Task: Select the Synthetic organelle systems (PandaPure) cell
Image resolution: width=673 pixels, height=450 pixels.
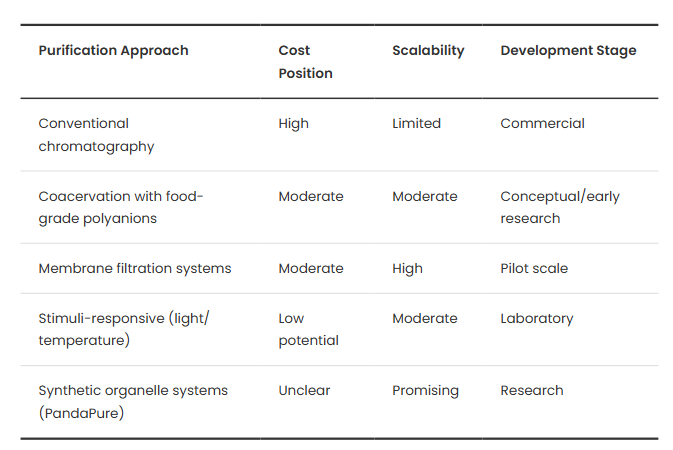Action: point(132,401)
